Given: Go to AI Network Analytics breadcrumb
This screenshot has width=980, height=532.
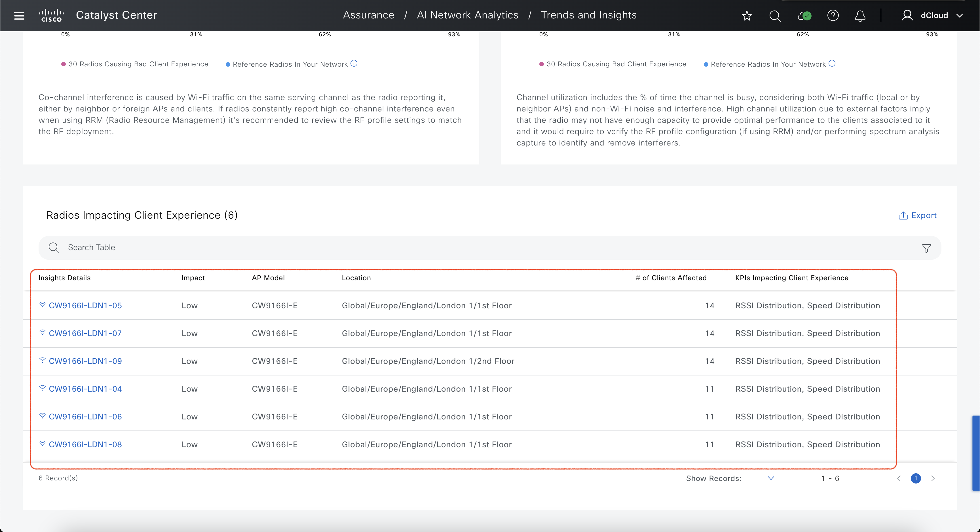Looking at the screenshot, I should click(x=468, y=15).
